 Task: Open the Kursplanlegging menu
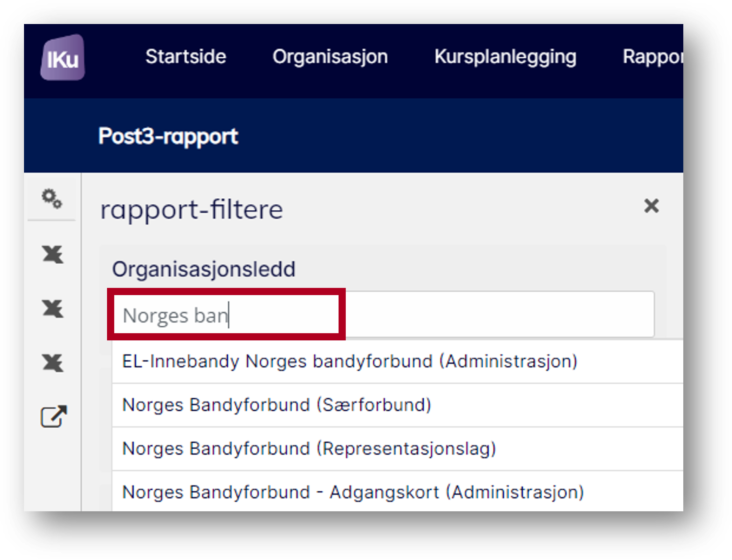(x=505, y=57)
